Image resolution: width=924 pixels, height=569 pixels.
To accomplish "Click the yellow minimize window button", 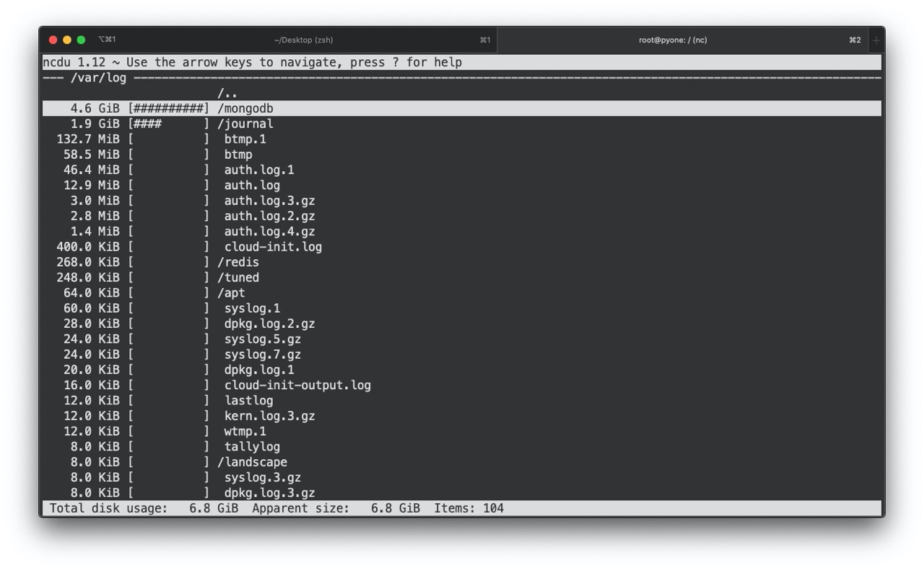I will [67, 40].
